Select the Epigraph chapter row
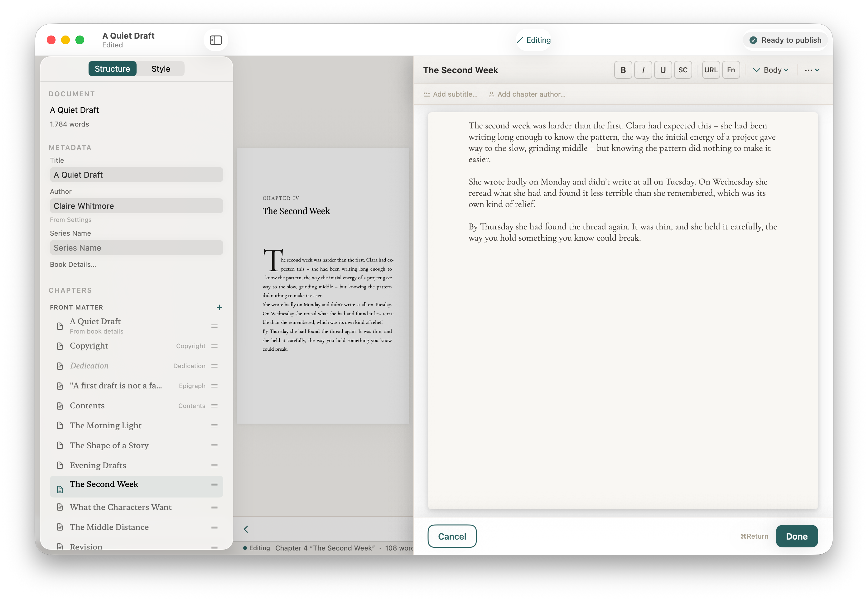 (x=136, y=386)
